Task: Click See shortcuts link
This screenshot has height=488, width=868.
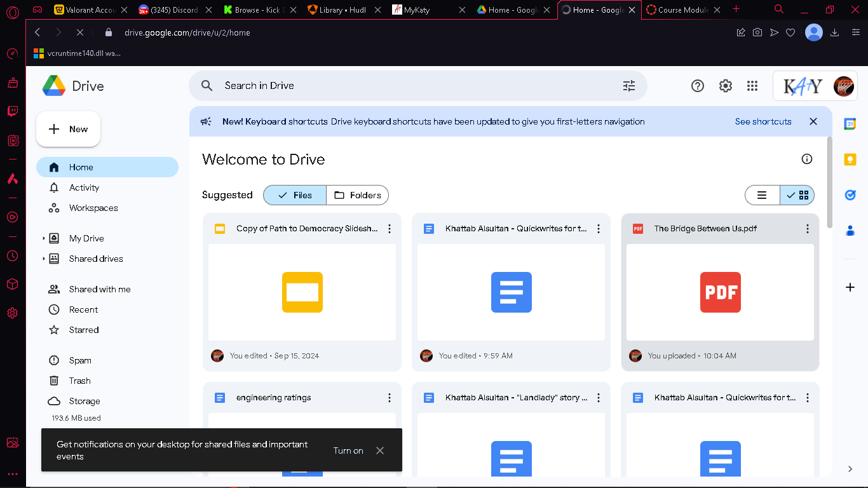Action: [763, 121]
